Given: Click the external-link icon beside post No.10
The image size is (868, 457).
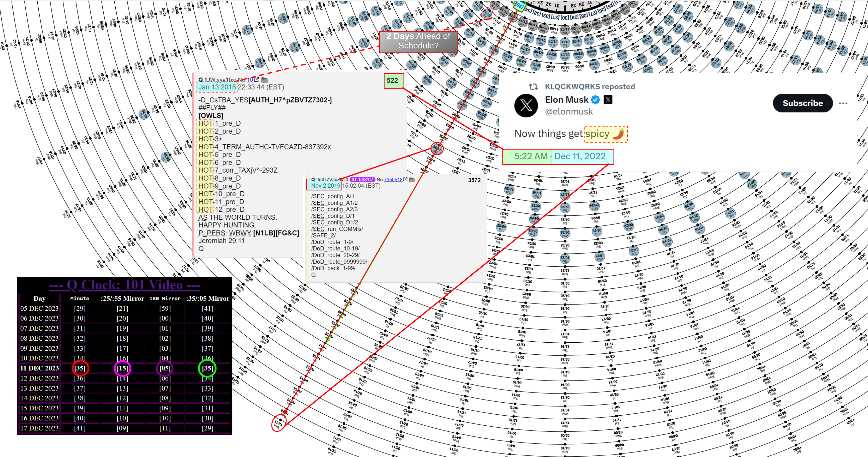Looking at the screenshot, I should (256, 80).
